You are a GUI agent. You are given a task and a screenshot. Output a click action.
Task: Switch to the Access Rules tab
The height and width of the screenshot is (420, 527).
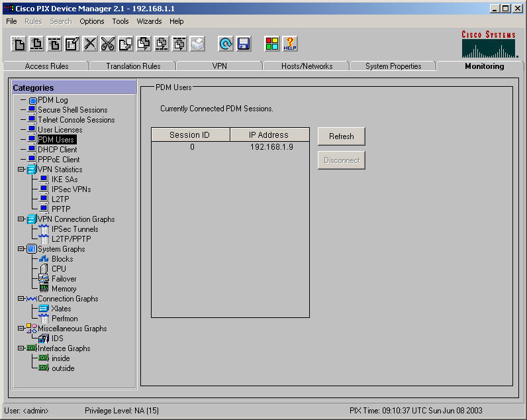pos(46,66)
